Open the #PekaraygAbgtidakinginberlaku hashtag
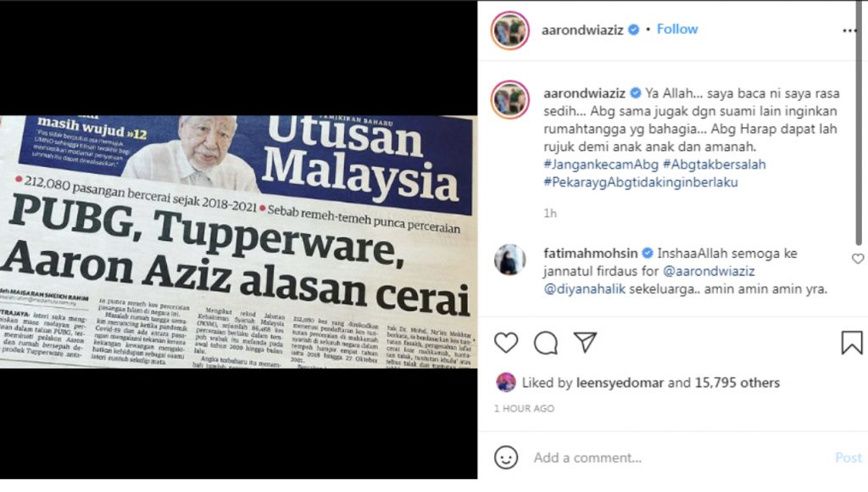This screenshot has width=868, height=492. click(x=641, y=182)
